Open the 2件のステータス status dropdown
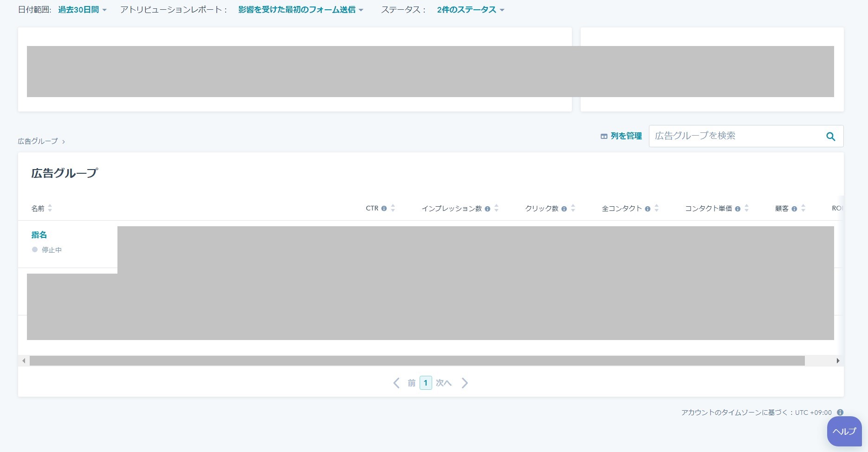868x452 pixels. pos(471,10)
